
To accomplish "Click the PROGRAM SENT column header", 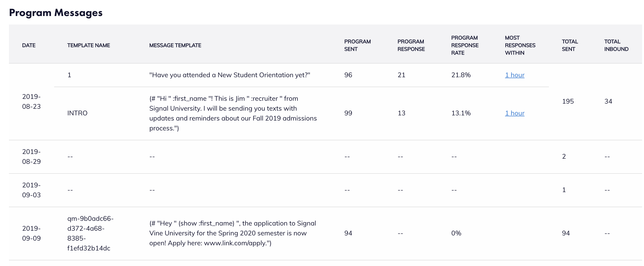I will point(358,45).
